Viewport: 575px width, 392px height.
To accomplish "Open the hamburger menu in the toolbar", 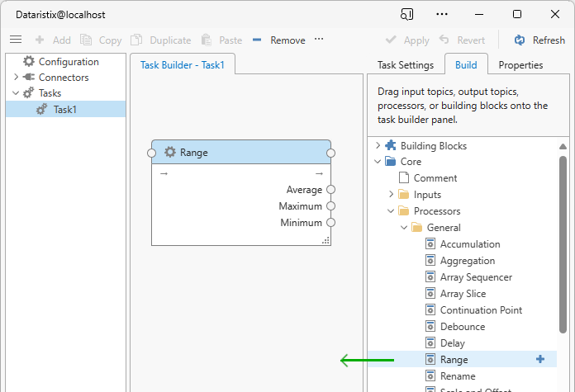I will (x=16, y=40).
